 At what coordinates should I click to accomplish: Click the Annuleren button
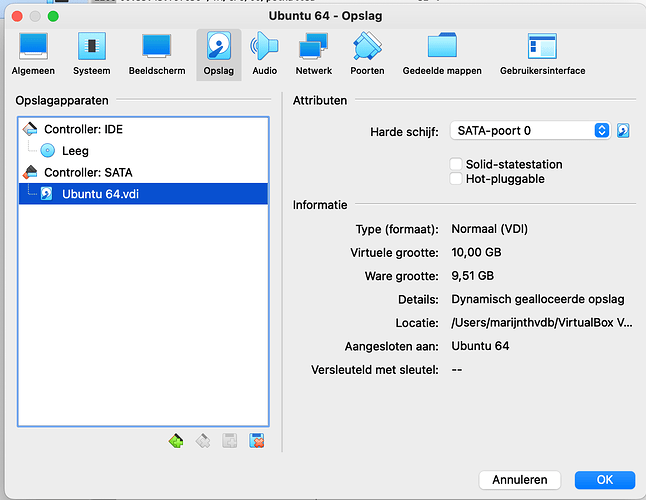pyautogui.click(x=519, y=480)
